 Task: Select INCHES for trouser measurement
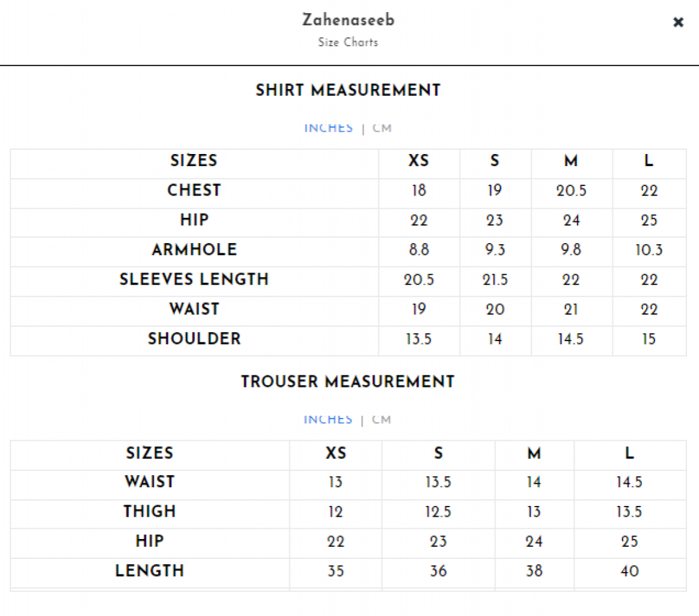328,420
